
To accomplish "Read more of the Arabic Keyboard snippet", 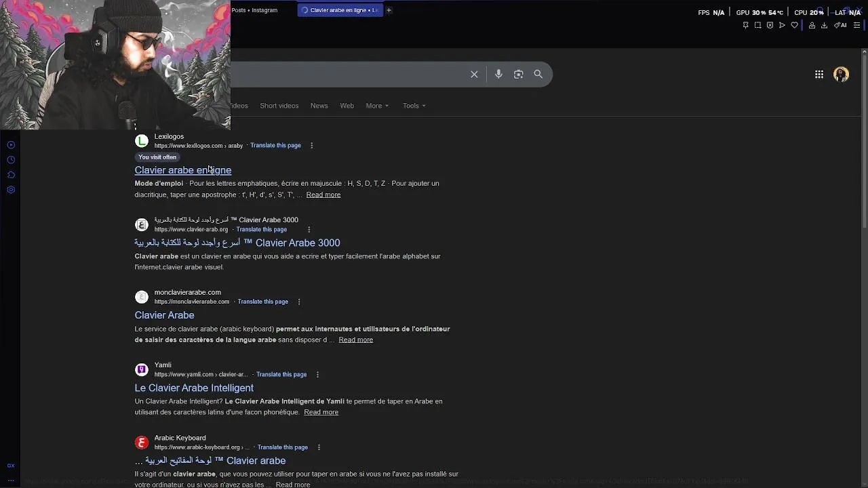I will (x=293, y=485).
